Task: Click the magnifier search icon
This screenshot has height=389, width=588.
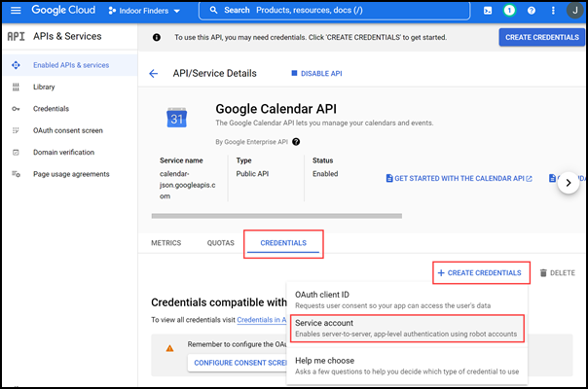Action: coord(213,10)
